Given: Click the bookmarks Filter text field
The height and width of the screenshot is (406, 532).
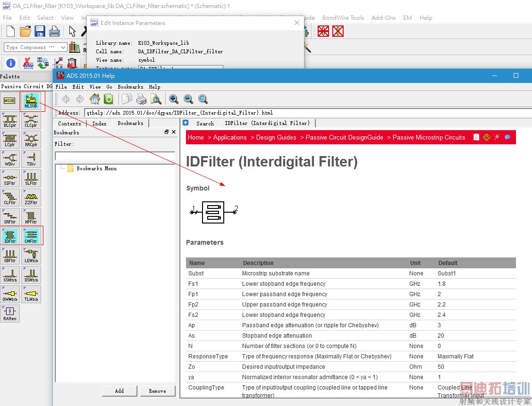Looking at the screenshot, I should 115,156.
